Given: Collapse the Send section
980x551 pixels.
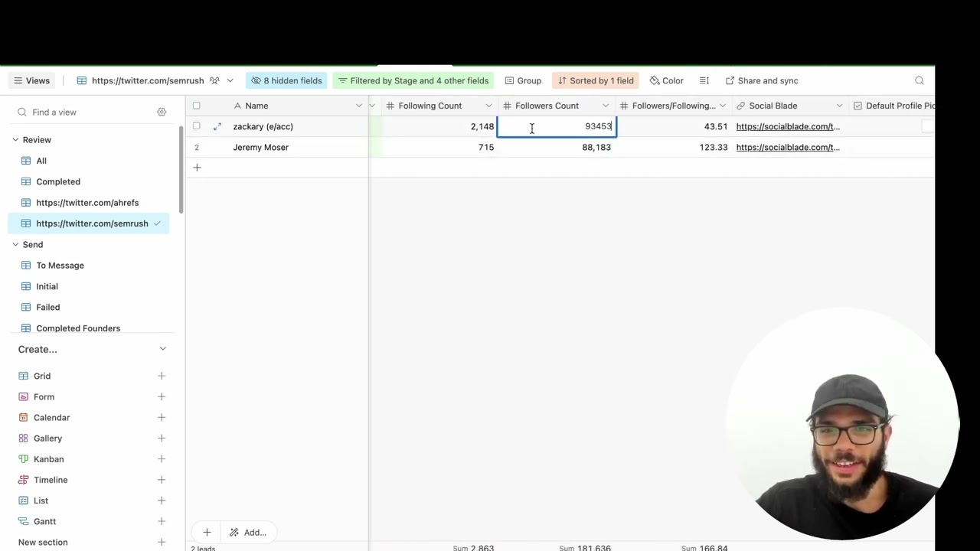Looking at the screenshot, I should (x=15, y=245).
